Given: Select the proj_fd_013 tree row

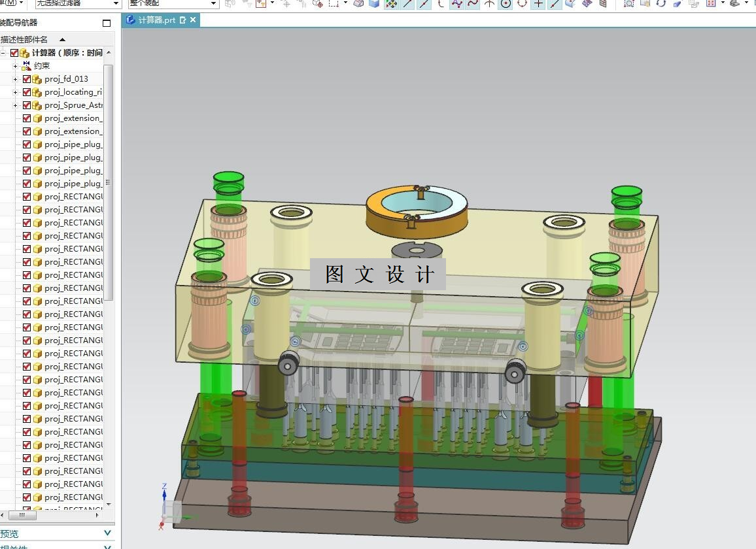Looking at the screenshot, I should click(67, 79).
